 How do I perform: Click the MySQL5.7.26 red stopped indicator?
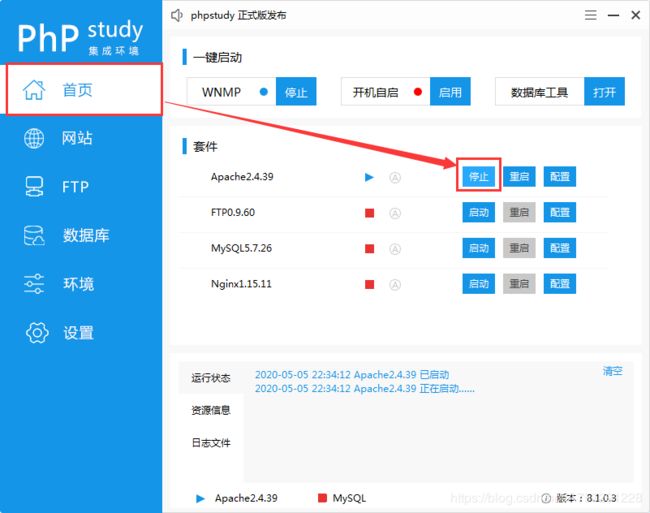click(x=369, y=249)
